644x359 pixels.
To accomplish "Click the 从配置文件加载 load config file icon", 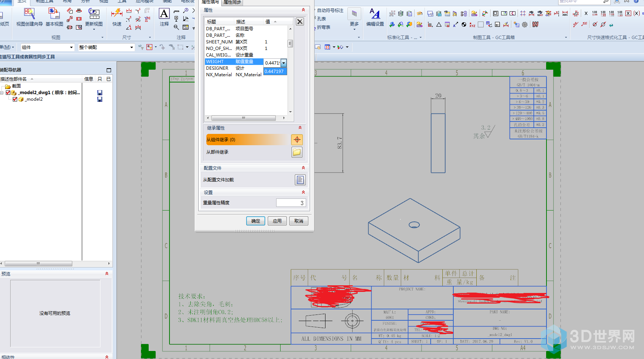I will point(300,180).
